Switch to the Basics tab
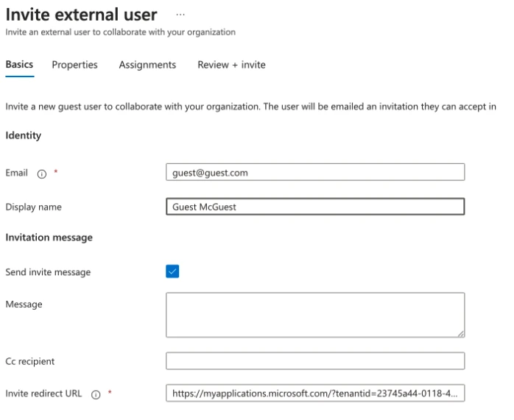Viewport: 514px width, 420px height. coord(19,65)
